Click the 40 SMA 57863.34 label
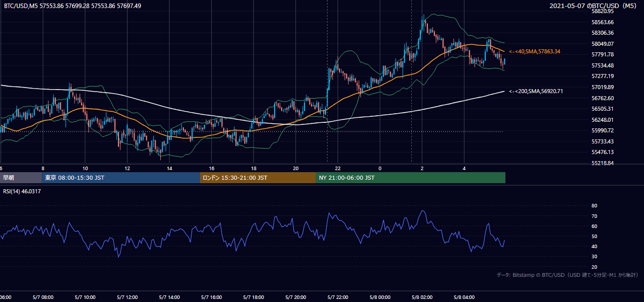Image resolution: width=644 pixels, height=302 pixels. pos(535,51)
